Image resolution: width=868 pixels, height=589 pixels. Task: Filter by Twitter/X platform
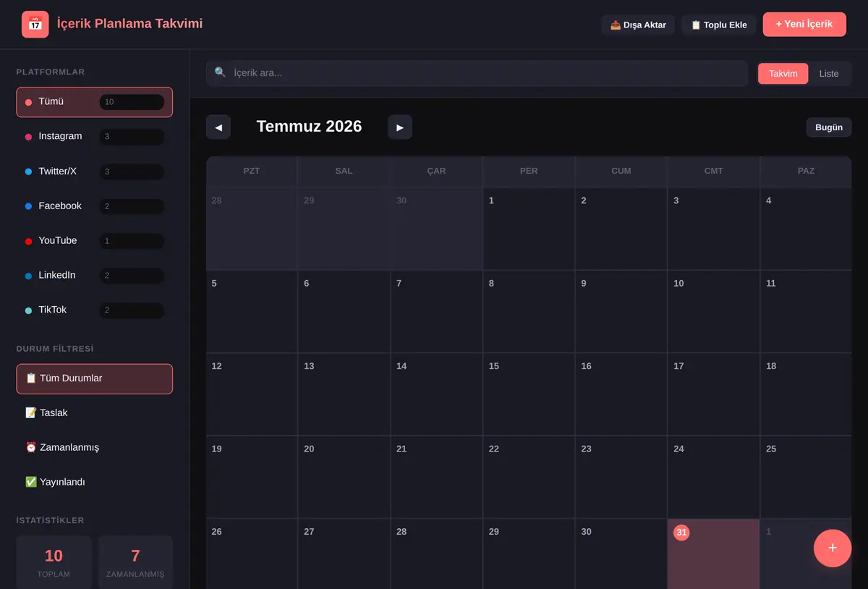tap(95, 171)
